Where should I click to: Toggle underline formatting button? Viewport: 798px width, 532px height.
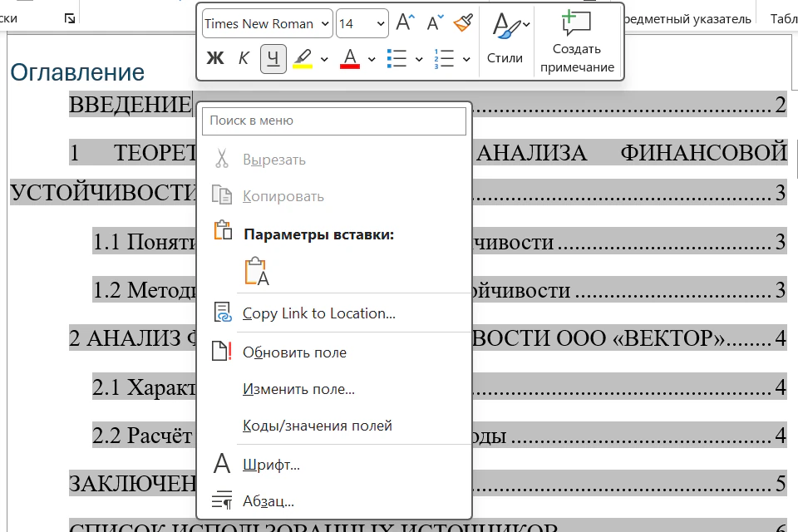click(273, 58)
